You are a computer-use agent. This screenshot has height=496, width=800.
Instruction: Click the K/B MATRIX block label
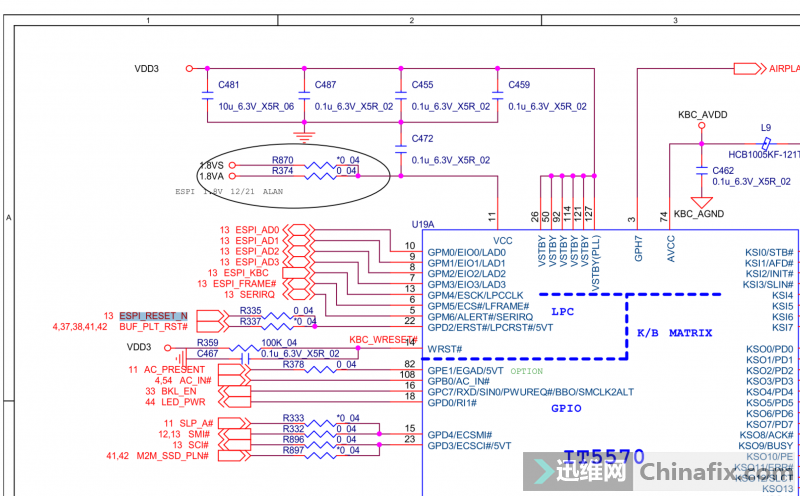pos(674,333)
